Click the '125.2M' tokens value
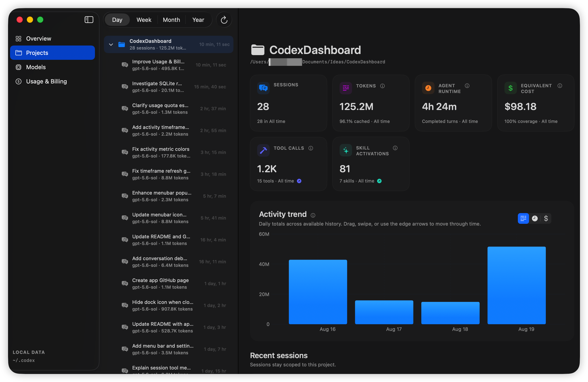 pyautogui.click(x=356, y=107)
